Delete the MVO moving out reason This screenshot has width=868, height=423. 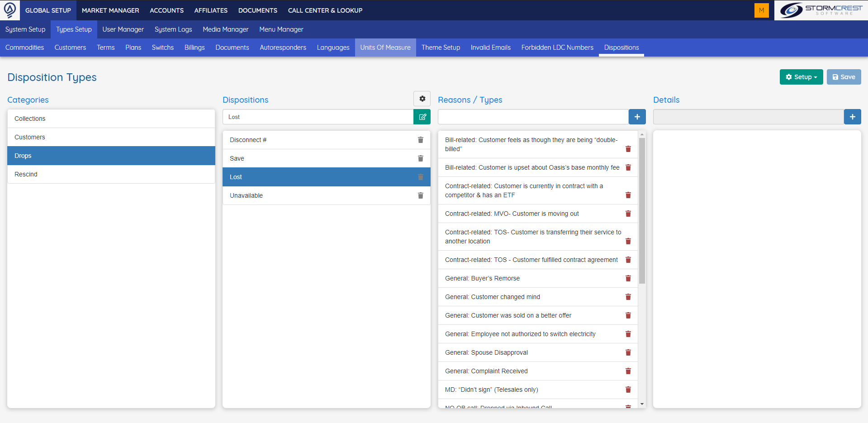(628, 214)
